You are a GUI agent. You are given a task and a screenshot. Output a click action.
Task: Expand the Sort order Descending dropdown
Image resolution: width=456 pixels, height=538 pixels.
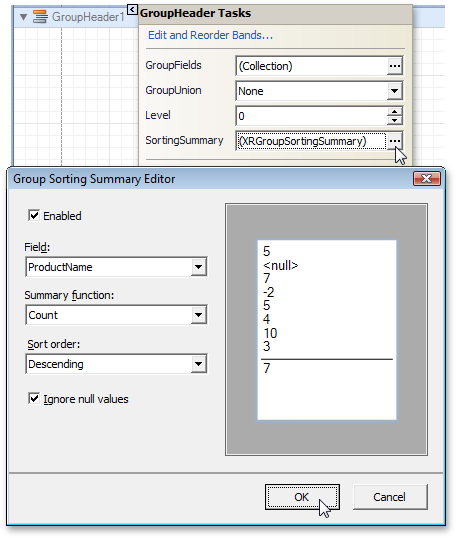(x=199, y=364)
